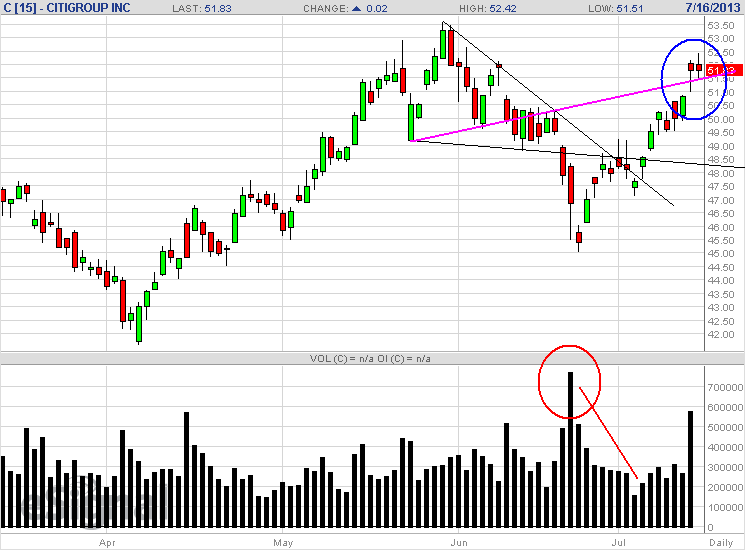Click the May month label
Image resolution: width=745 pixels, height=550 pixels.
point(283,543)
